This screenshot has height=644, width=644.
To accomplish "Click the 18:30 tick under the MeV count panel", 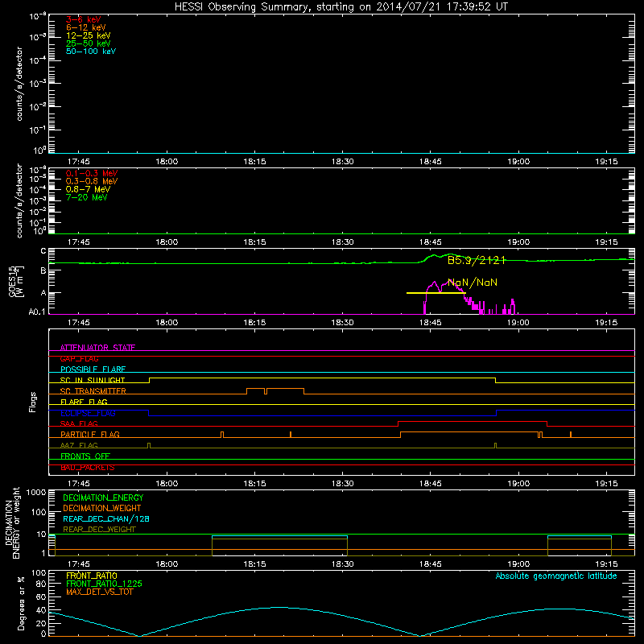I will 343,242.
